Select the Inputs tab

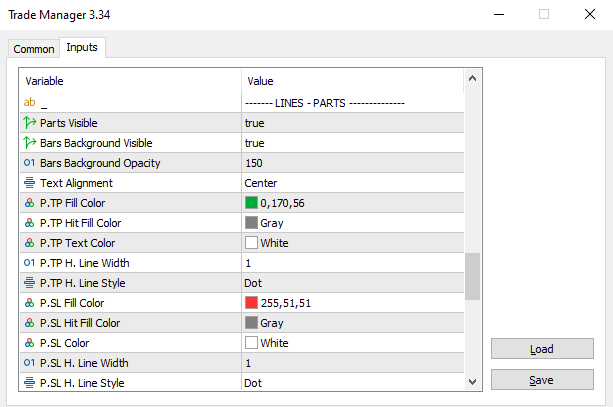(x=83, y=48)
